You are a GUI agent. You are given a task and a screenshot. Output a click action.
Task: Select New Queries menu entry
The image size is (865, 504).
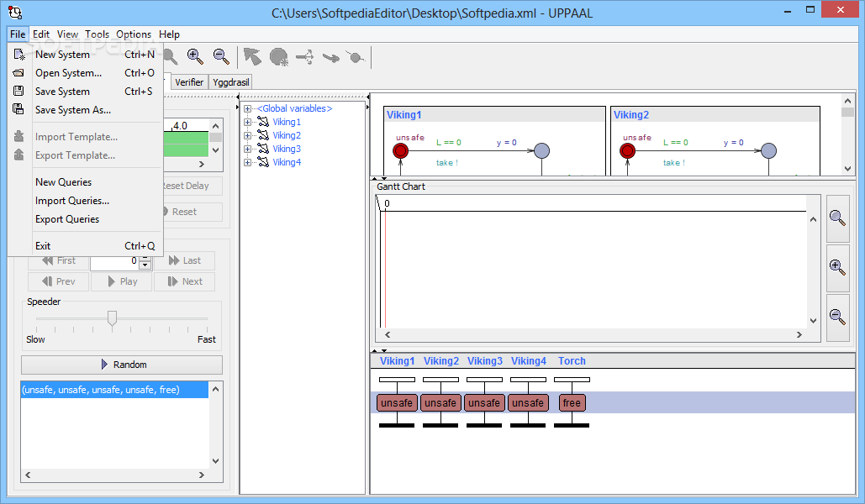(86, 182)
